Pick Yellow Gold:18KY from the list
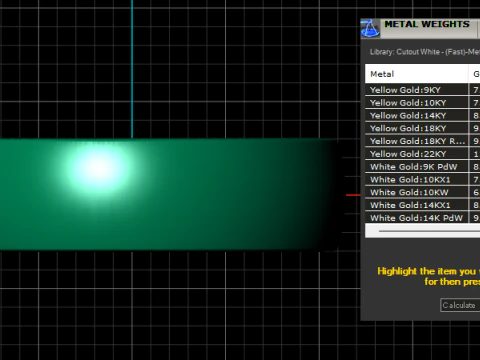Screen dimensions: 480x360 click(x=423, y=128)
